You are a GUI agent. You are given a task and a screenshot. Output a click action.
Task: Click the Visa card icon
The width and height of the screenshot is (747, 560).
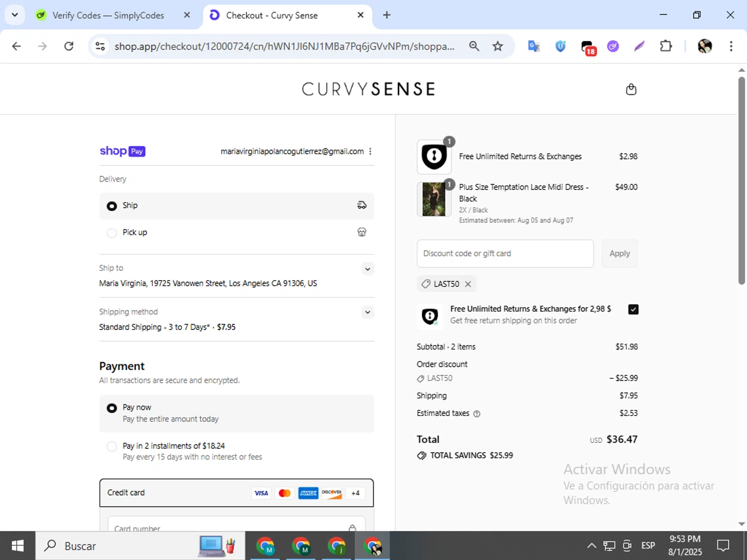click(x=261, y=493)
